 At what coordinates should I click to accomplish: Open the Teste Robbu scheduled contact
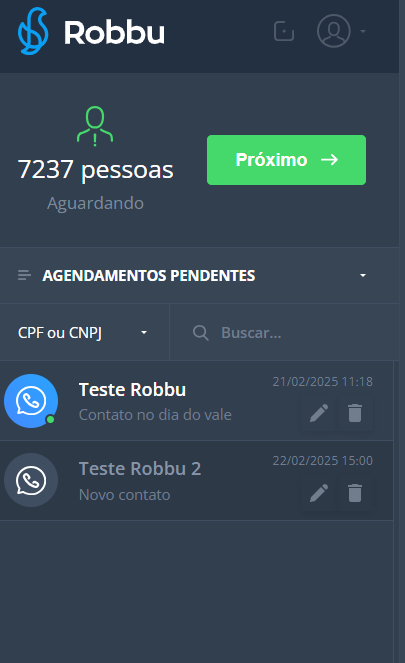tap(197, 401)
